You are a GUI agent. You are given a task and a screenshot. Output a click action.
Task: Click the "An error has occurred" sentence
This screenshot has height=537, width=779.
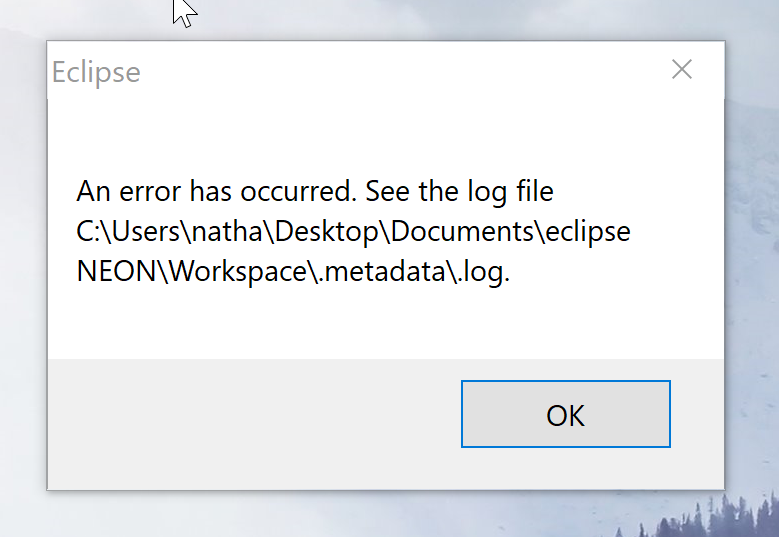(x=220, y=190)
